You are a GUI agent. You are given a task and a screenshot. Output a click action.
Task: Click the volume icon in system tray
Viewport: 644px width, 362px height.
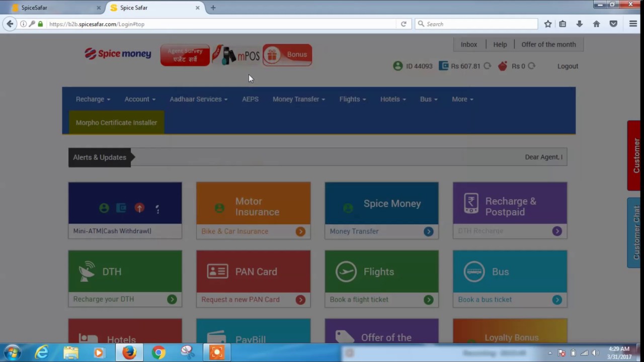(596, 353)
